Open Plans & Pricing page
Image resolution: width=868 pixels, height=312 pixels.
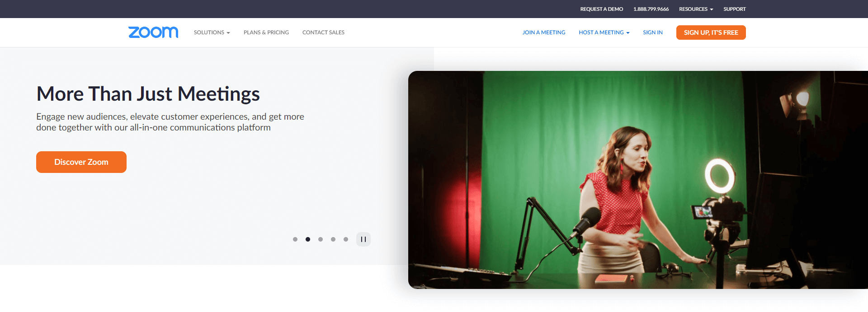tap(266, 33)
